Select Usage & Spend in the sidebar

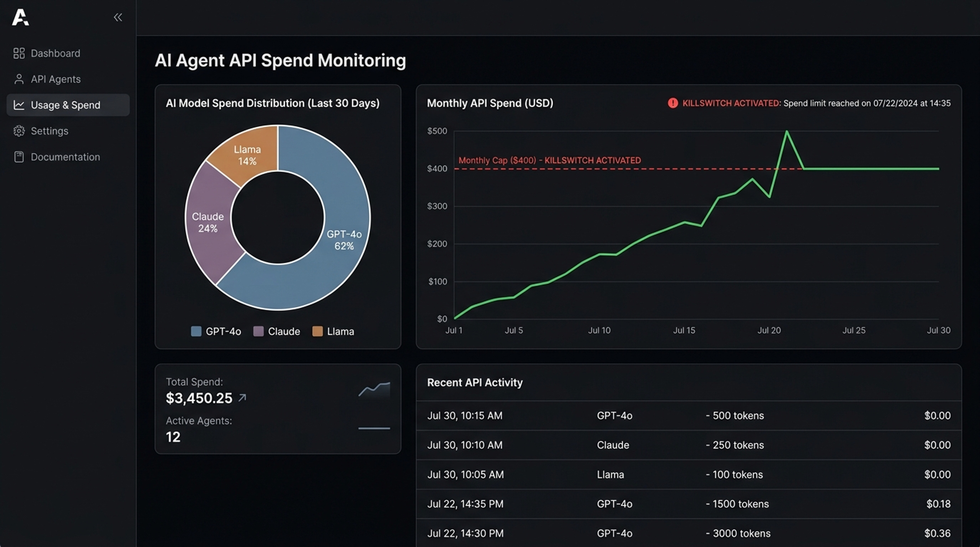click(68, 105)
